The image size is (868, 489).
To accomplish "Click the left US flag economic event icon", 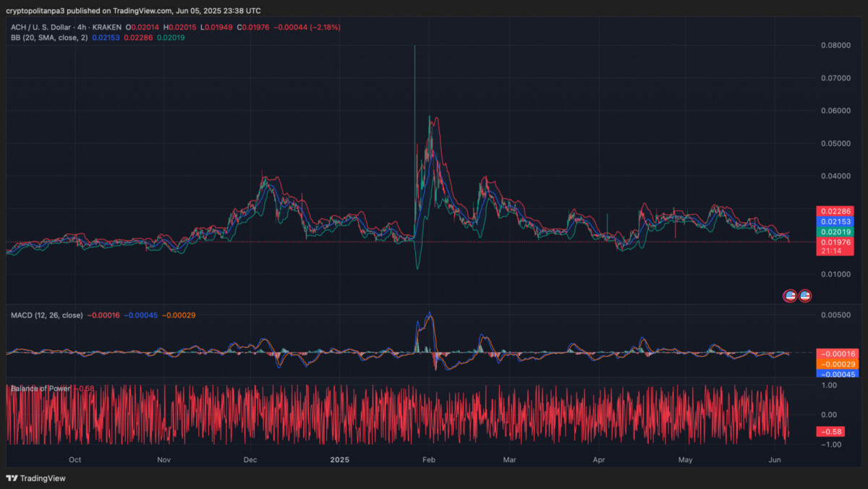I will pyautogui.click(x=791, y=295).
